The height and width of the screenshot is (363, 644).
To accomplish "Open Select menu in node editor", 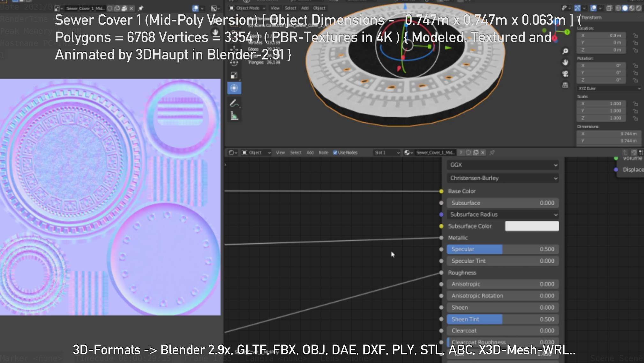I will click(x=296, y=152).
